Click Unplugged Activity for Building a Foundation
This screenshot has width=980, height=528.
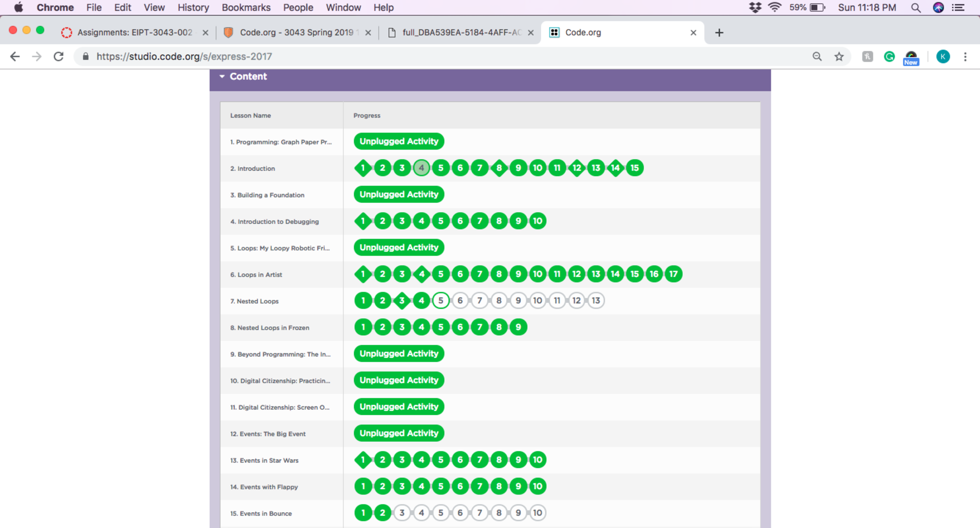coord(399,195)
